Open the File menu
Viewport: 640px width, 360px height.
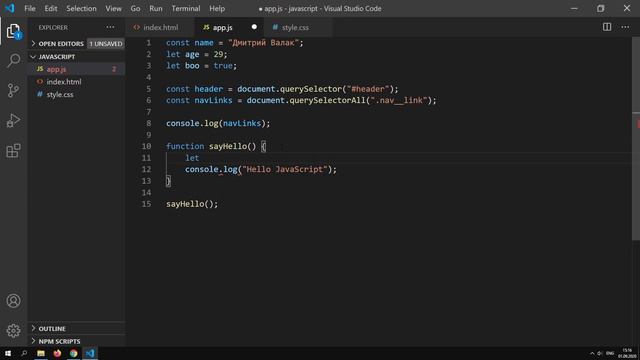(x=30, y=8)
